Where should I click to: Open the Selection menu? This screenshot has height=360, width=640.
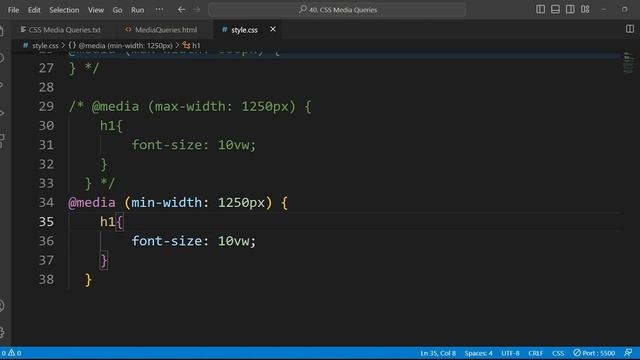coord(64,10)
